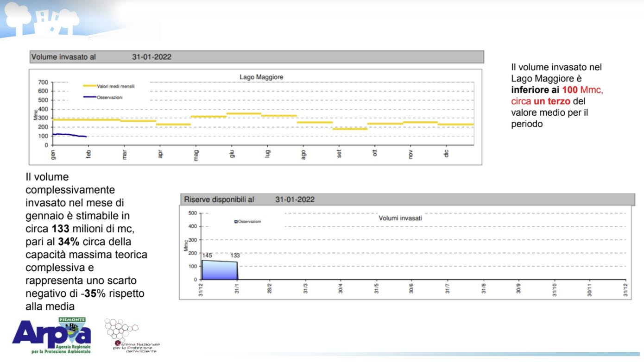Click the blue filled area in Volumi invasati chart

(220, 270)
